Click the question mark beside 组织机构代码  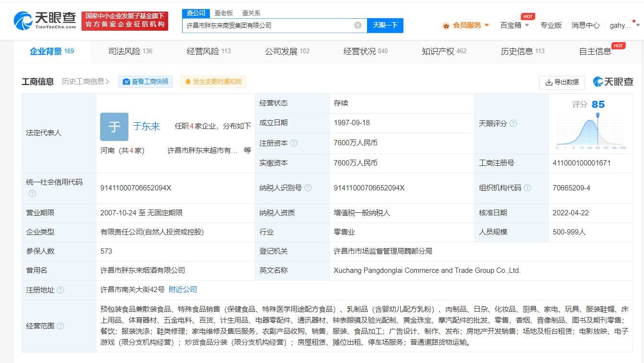528,187
